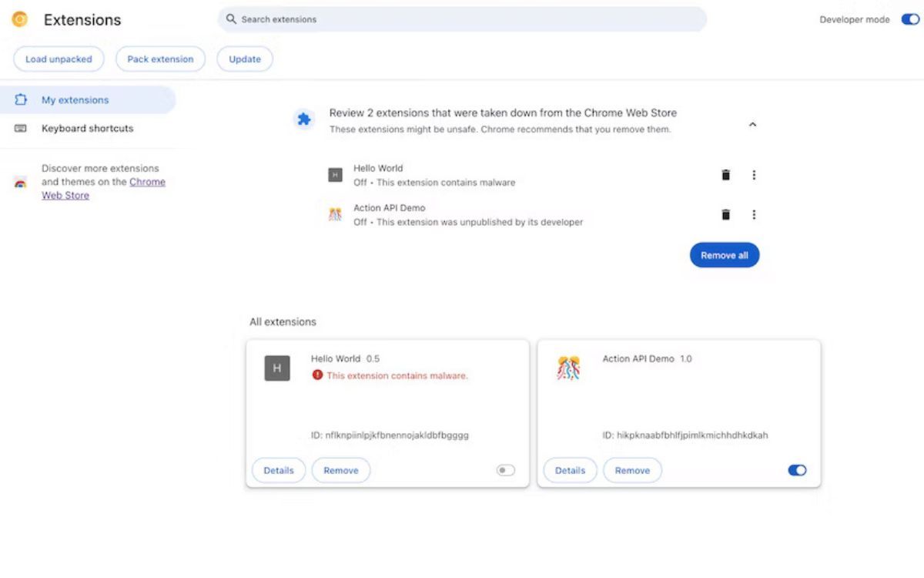The image size is (924, 578).
Task: Click the puzzle piece safety review icon
Action: (x=304, y=119)
